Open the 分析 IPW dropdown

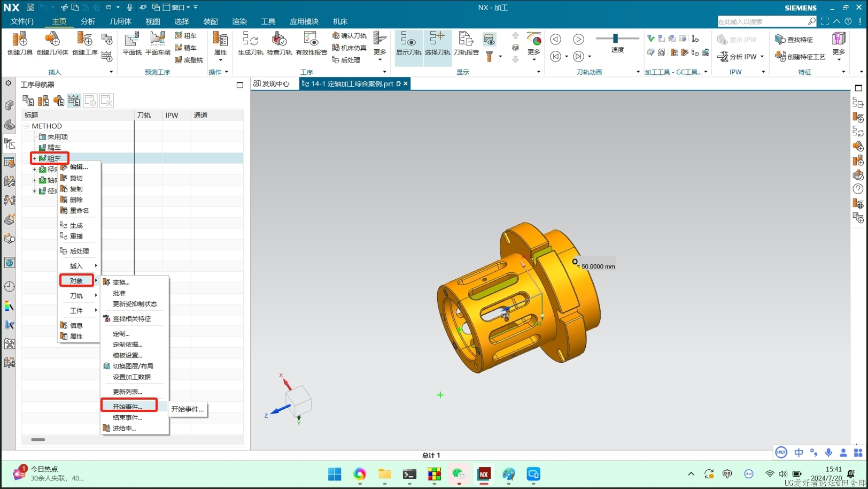pos(762,56)
